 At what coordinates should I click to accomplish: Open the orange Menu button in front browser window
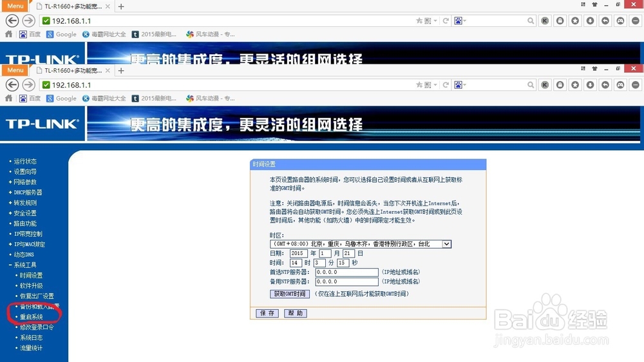coord(15,70)
